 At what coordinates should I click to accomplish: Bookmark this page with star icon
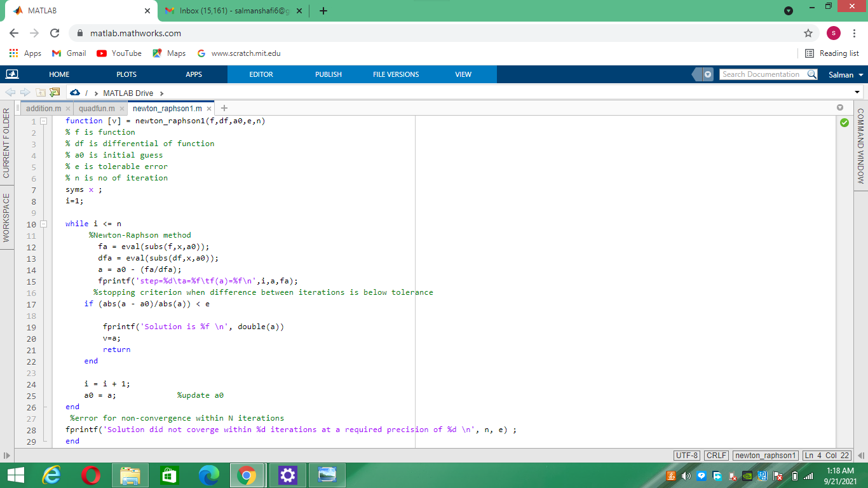tap(808, 33)
